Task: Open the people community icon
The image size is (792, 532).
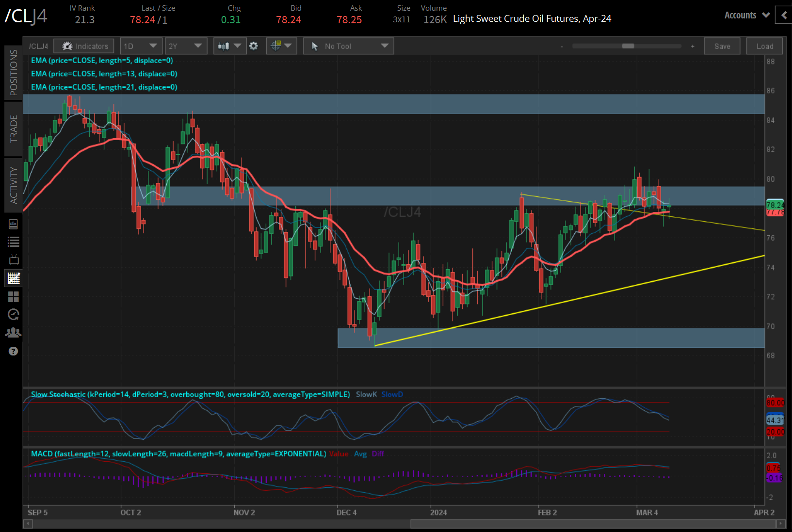Action: (13, 333)
